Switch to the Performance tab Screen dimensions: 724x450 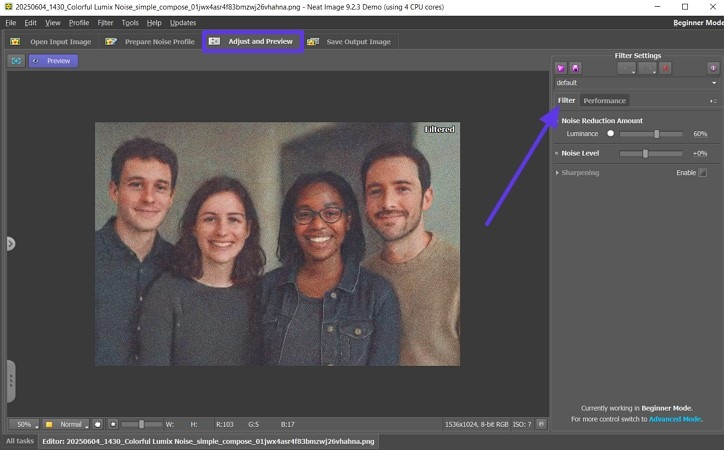point(604,101)
